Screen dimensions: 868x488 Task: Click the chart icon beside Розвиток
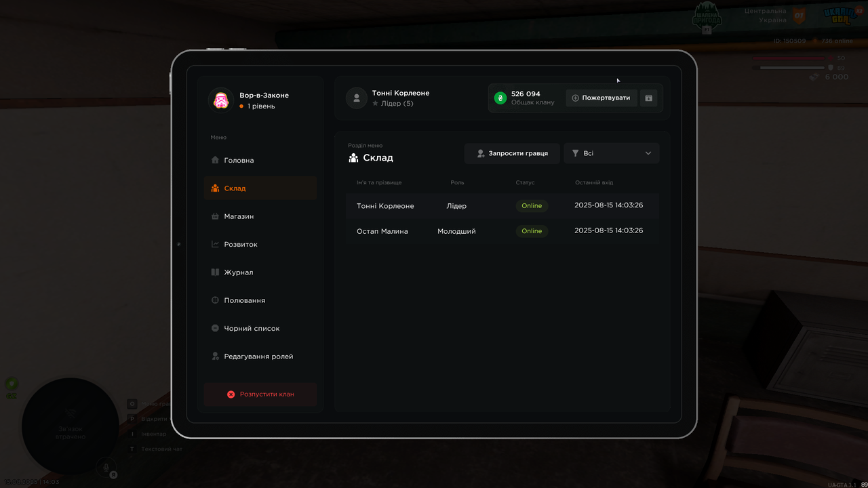(215, 244)
